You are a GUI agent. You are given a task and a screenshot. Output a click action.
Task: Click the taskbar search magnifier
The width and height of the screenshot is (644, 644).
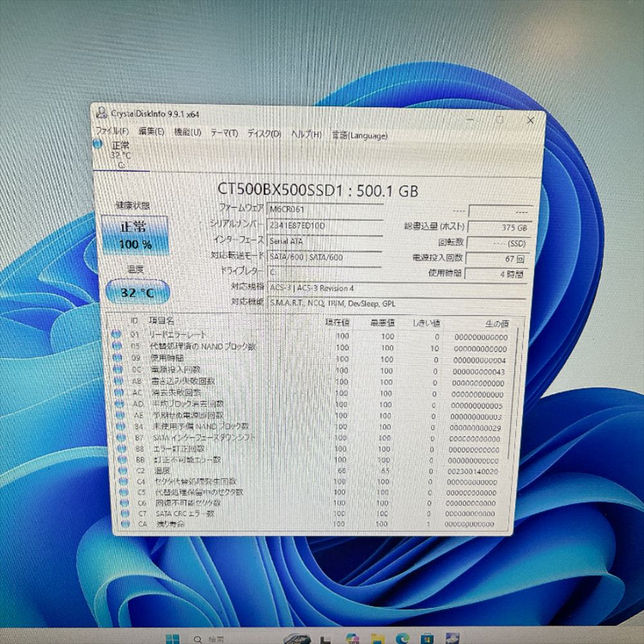pyautogui.click(x=198, y=639)
